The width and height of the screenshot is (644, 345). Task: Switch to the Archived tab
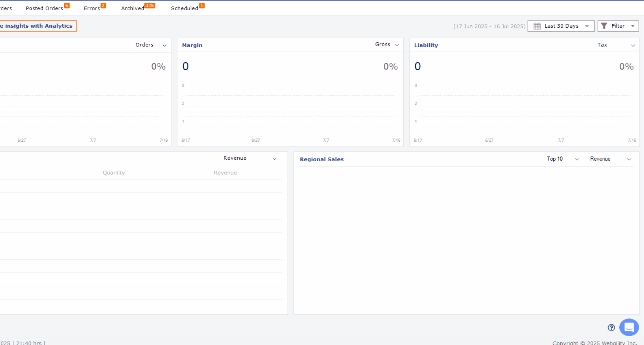[132, 8]
